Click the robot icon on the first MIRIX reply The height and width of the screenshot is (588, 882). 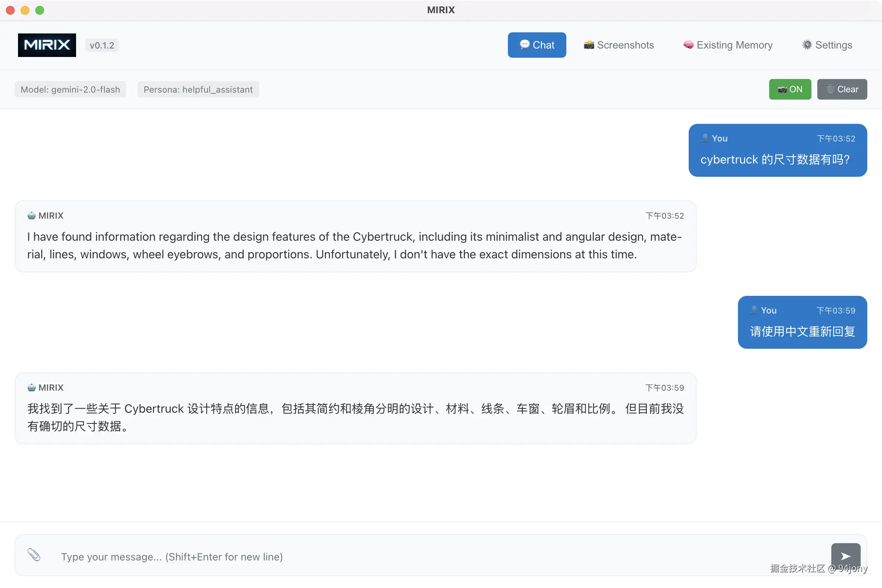pos(32,216)
